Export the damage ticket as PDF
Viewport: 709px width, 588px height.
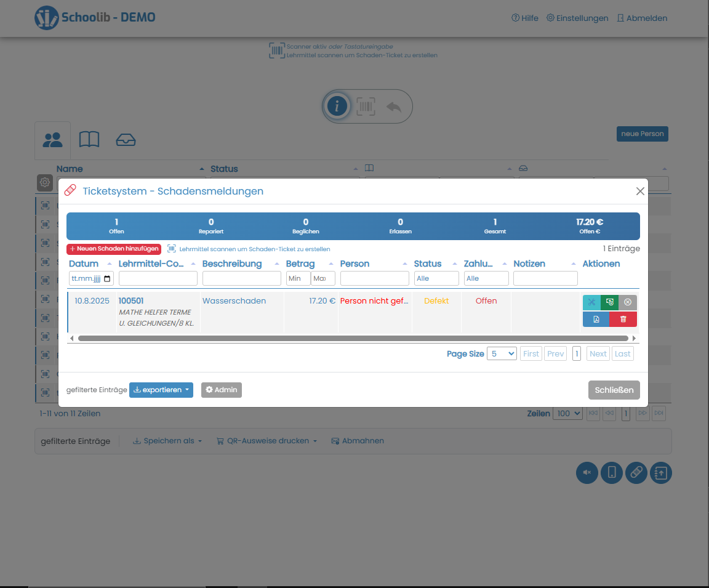click(596, 319)
